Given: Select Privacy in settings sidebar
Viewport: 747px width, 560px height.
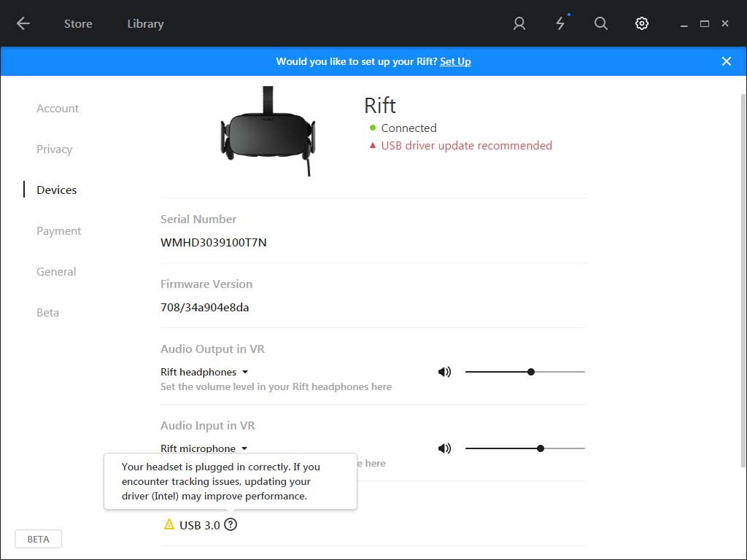Looking at the screenshot, I should click(54, 149).
